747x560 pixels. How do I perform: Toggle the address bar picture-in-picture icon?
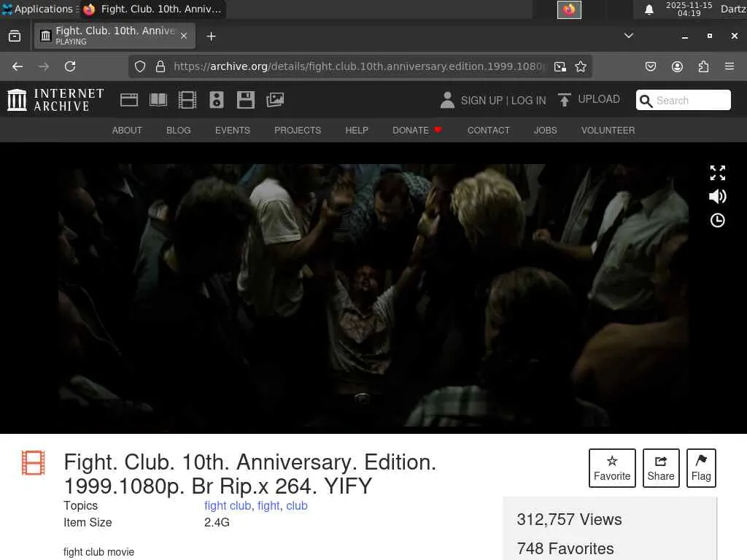[x=560, y=66]
